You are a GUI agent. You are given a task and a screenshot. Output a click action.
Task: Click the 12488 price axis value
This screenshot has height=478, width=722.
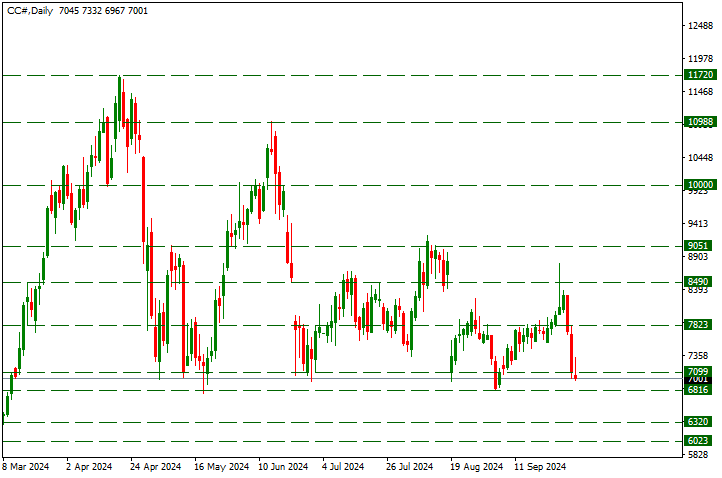click(700, 26)
